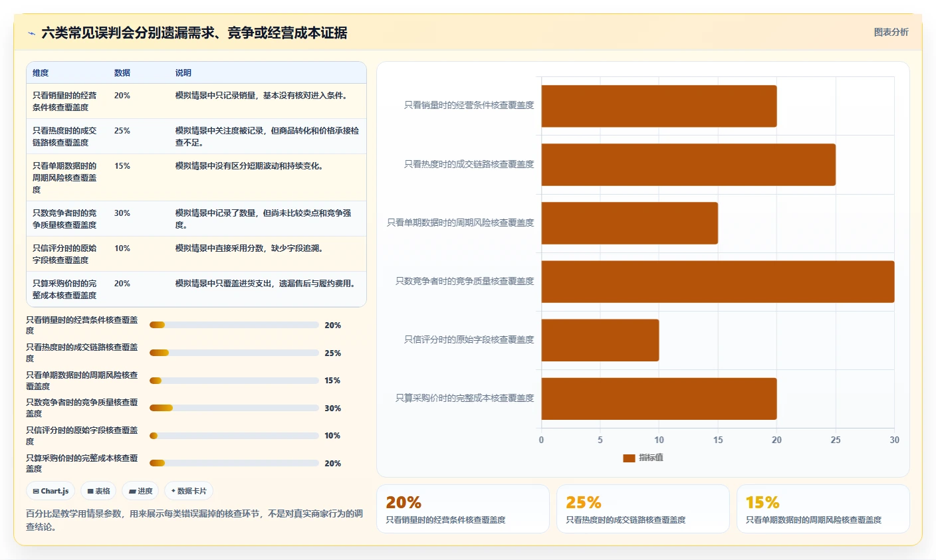This screenshot has width=936, height=560.
Task: Click the table dimension cell 只算采购价时的完整成本核查覆盖度
Action: pyautogui.click(x=64, y=289)
